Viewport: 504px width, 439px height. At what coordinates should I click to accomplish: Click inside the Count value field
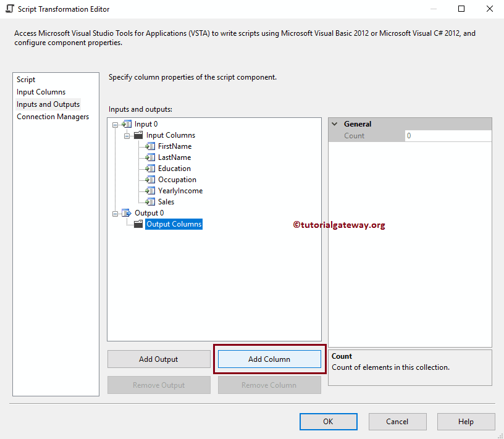coord(448,135)
